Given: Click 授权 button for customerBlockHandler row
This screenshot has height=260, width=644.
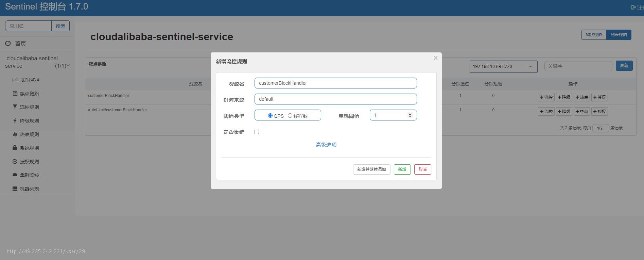Looking at the screenshot, I should [599, 97].
